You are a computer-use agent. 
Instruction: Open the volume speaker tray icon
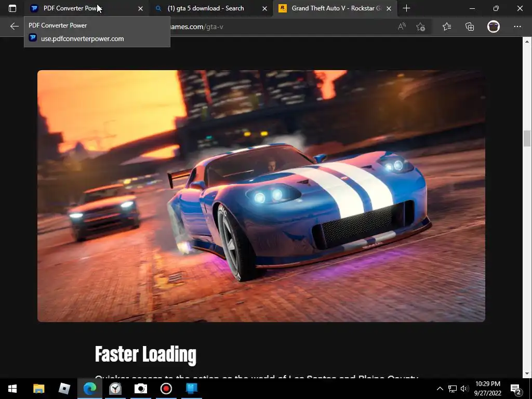464,389
